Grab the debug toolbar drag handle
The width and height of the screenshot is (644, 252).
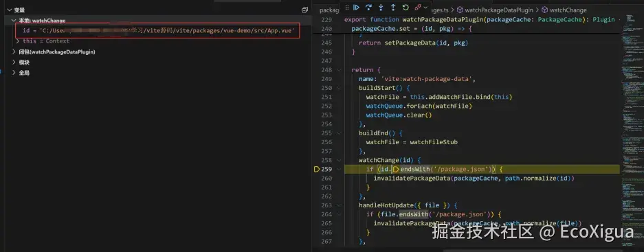pos(346,8)
